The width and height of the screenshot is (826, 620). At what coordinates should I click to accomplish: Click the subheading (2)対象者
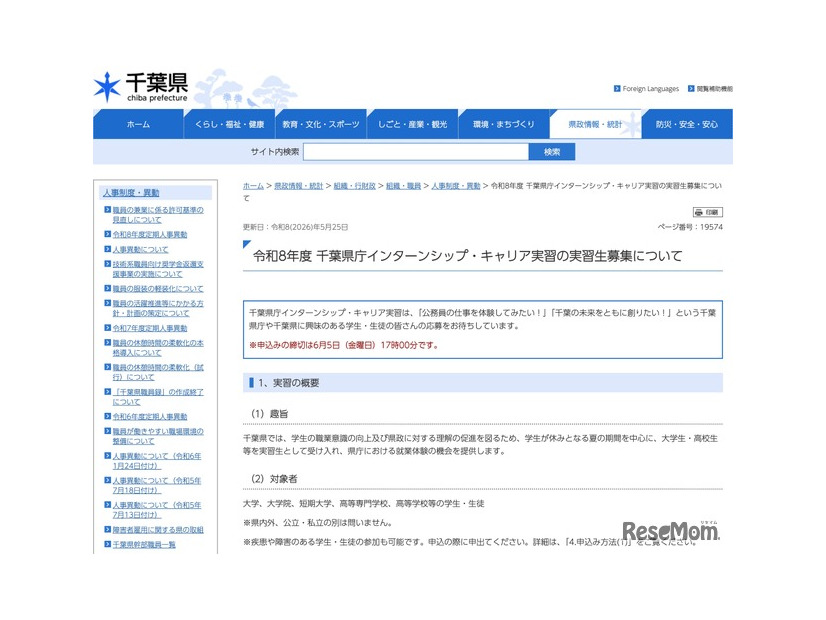(x=274, y=479)
